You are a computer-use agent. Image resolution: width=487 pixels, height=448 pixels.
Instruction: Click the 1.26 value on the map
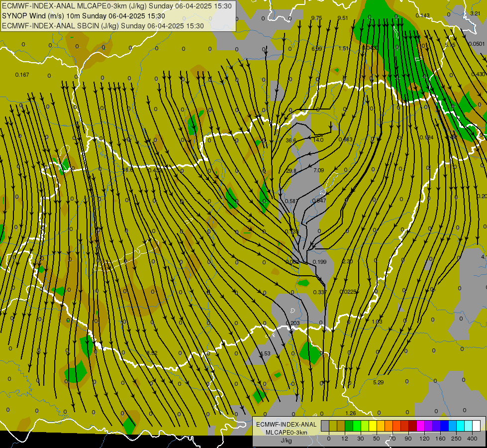click(351, 413)
